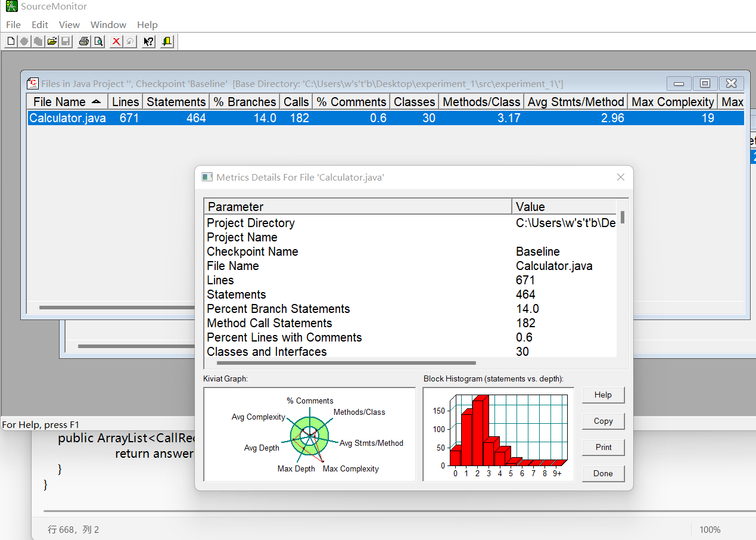The height and width of the screenshot is (540, 756).
Task: Click the value 464 in Statements row
Action: tap(525, 294)
